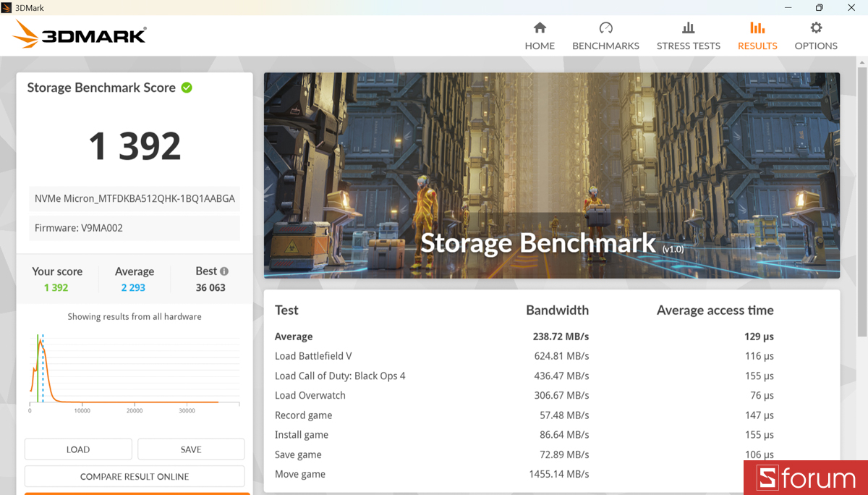Open the OPTIONS tab

click(816, 36)
